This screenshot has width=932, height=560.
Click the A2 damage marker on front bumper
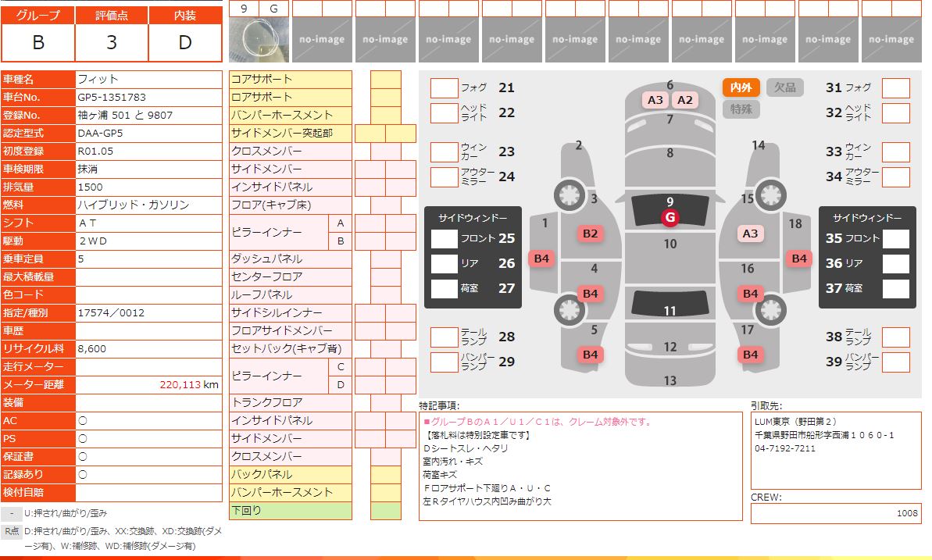point(684,100)
